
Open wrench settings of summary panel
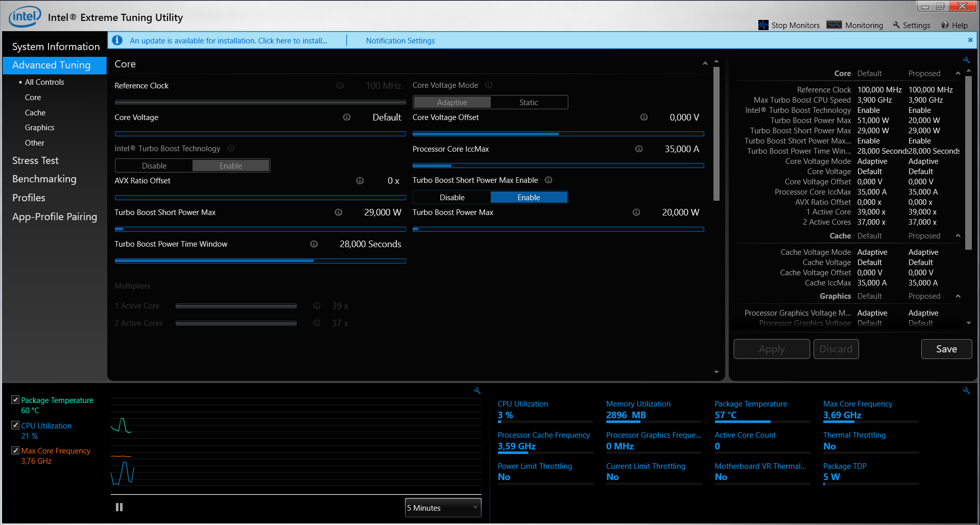tap(966, 60)
